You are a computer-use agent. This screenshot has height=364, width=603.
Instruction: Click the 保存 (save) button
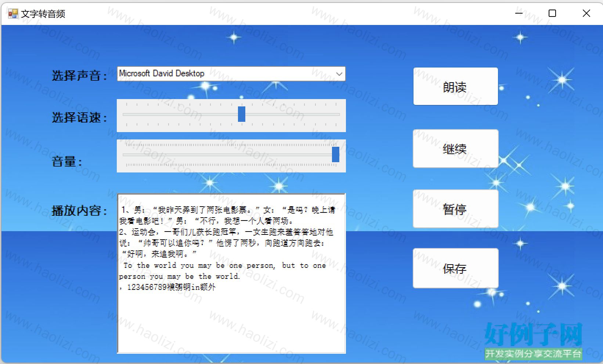[x=455, y=268]
